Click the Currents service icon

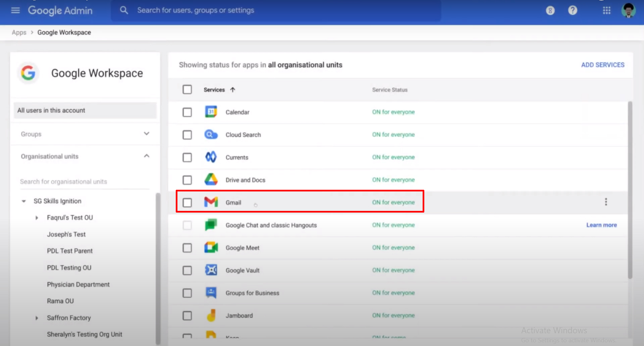[211, 157]
